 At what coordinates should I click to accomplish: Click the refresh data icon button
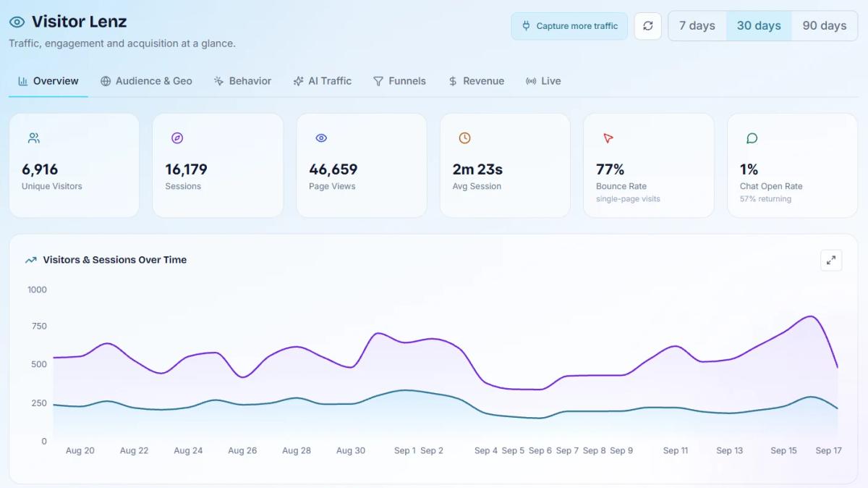(647, 26)
